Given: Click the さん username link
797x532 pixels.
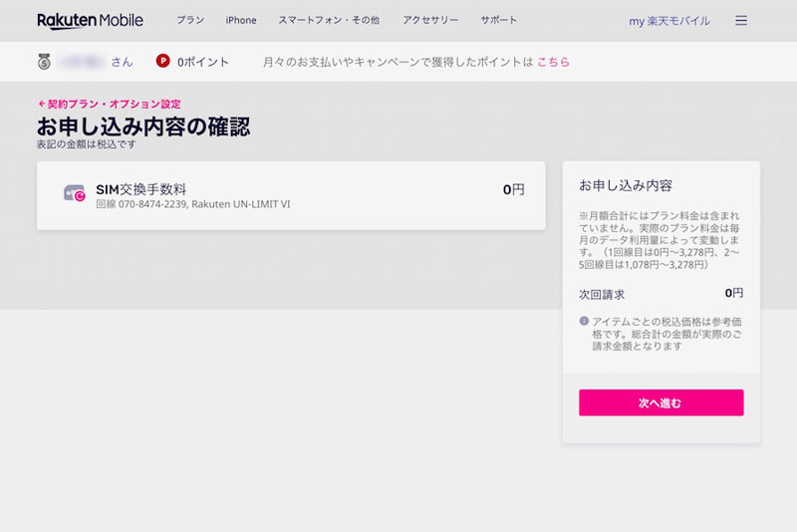Looking at the screenshot, I should pyautogui.click(x=122, y=62).
